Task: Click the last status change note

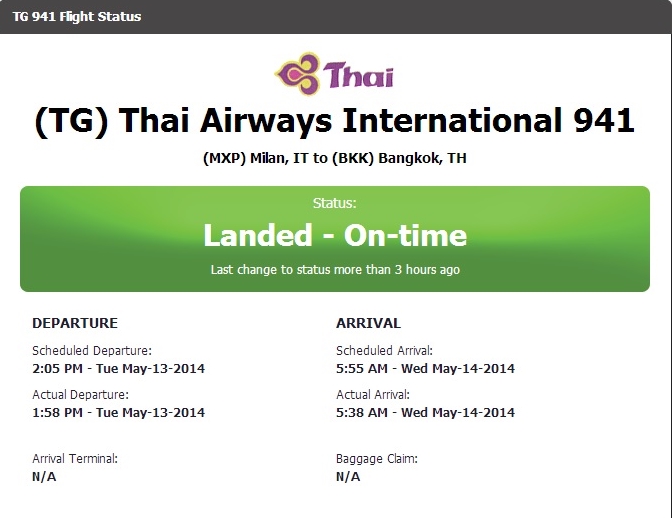Action: click(335, 269)
